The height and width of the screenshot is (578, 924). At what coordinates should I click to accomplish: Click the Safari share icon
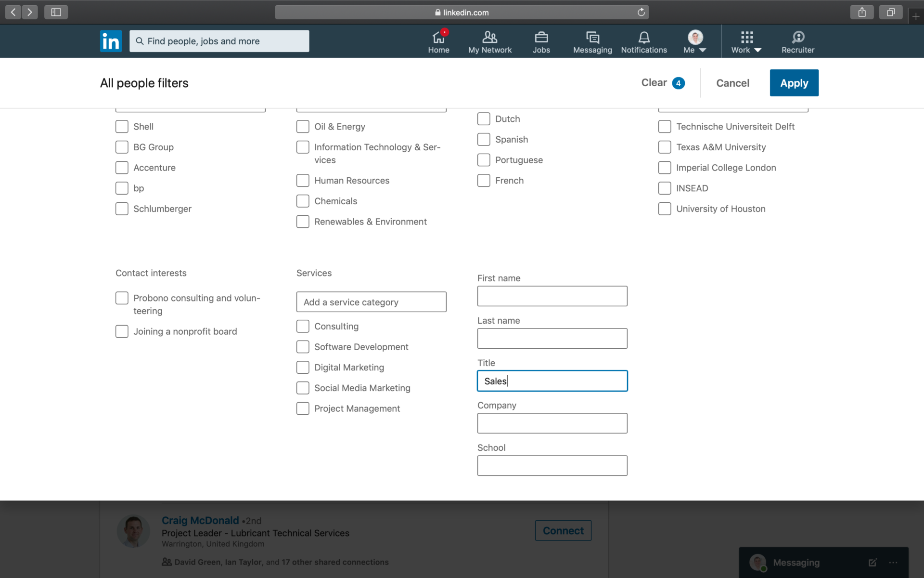[862, 12]
